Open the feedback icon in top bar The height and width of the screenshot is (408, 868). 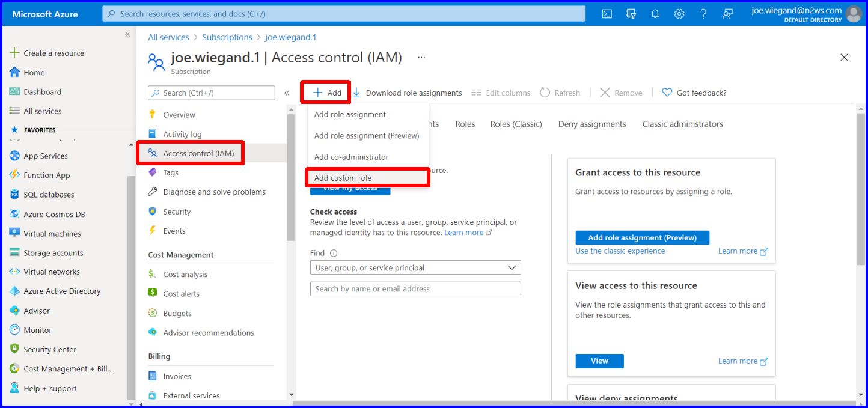[x=727, y=14]
